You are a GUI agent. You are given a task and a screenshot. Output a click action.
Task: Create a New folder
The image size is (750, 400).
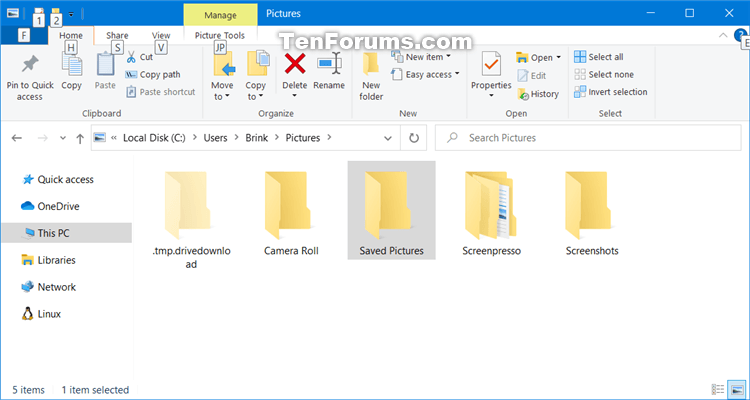pos(371,77)
